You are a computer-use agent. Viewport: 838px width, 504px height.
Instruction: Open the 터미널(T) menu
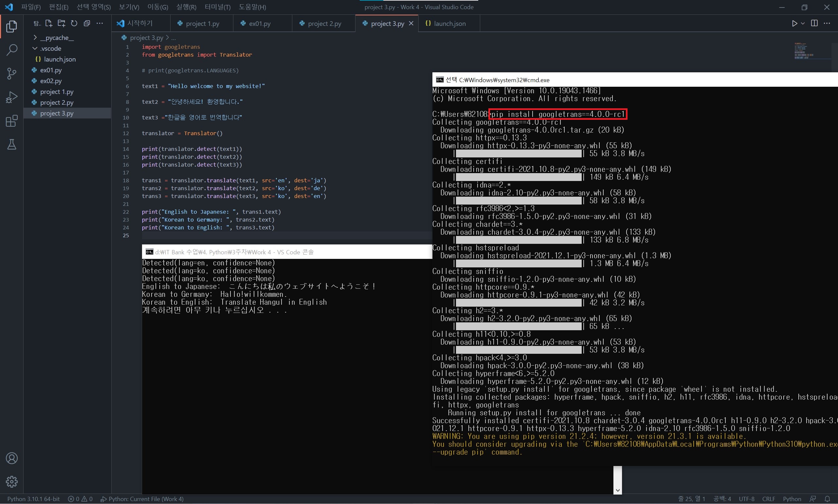point(217,7)
